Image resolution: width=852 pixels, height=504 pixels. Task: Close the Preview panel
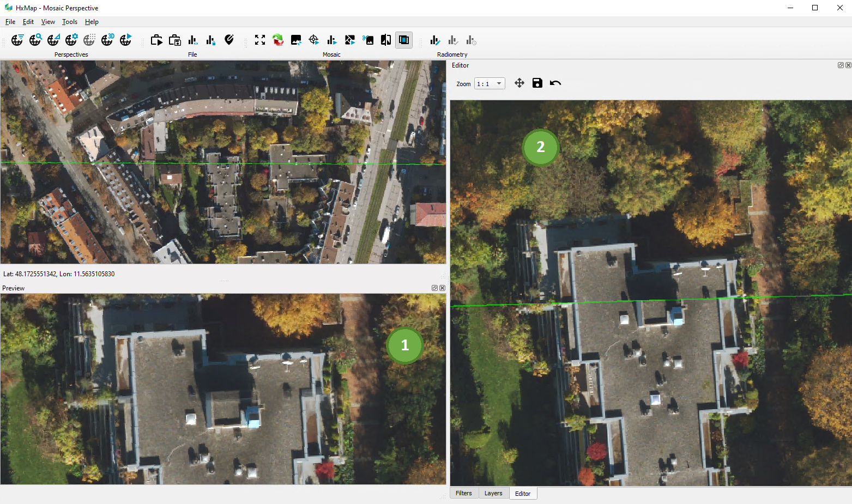point(442,288)
